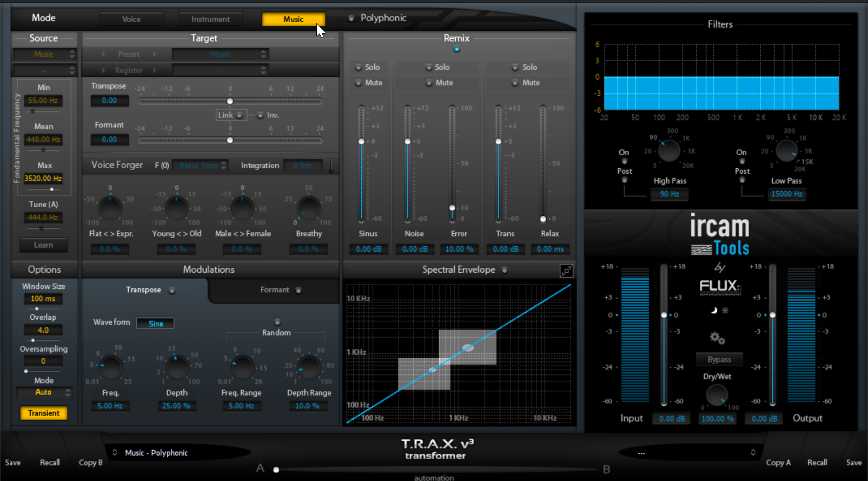Screen dimensions: 868x481
Task: Click upper oval point in Spectral Envelope
Action: (468, 348)
